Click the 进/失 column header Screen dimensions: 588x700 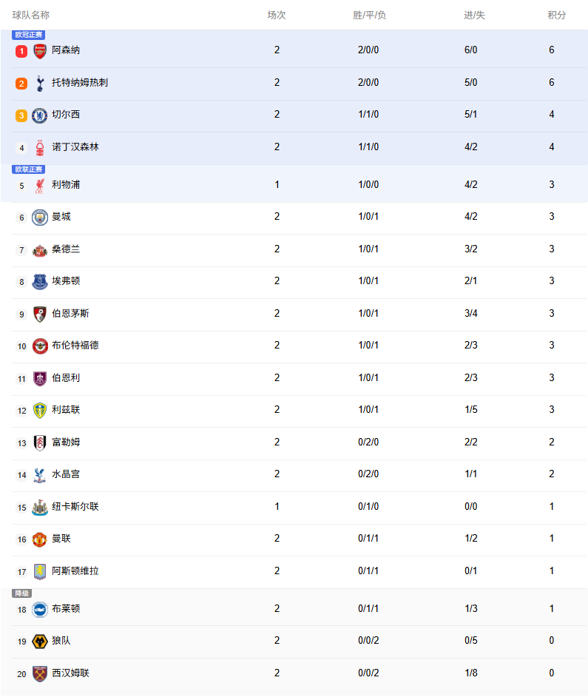click(474, 16)
